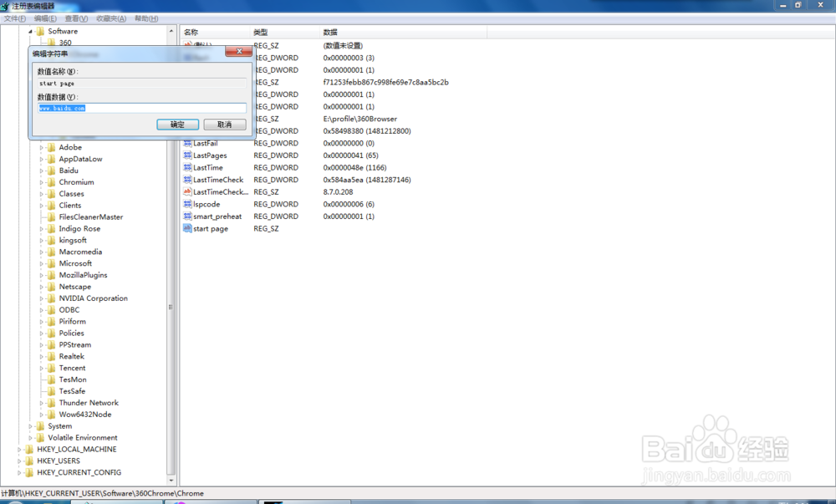Sort by the 类型 column header
Screen dimensions: 836x504
[x=285, y=32]
